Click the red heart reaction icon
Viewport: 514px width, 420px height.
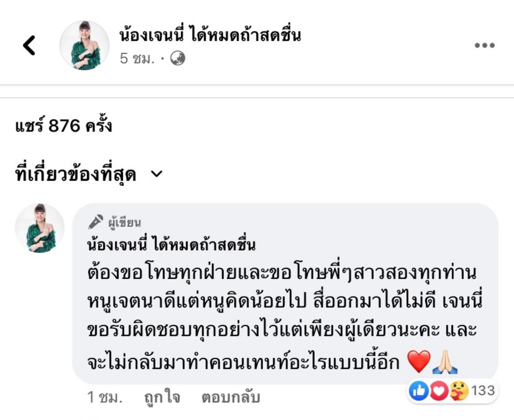439,391
